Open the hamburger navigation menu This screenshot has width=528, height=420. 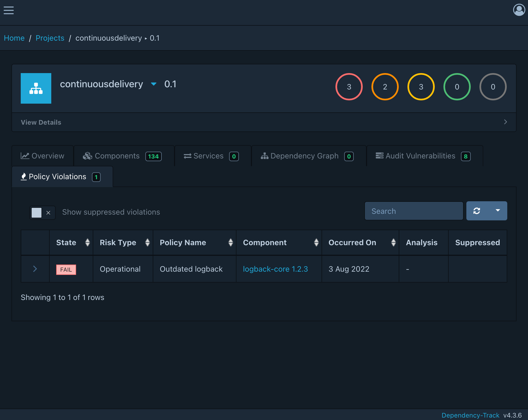9,10
